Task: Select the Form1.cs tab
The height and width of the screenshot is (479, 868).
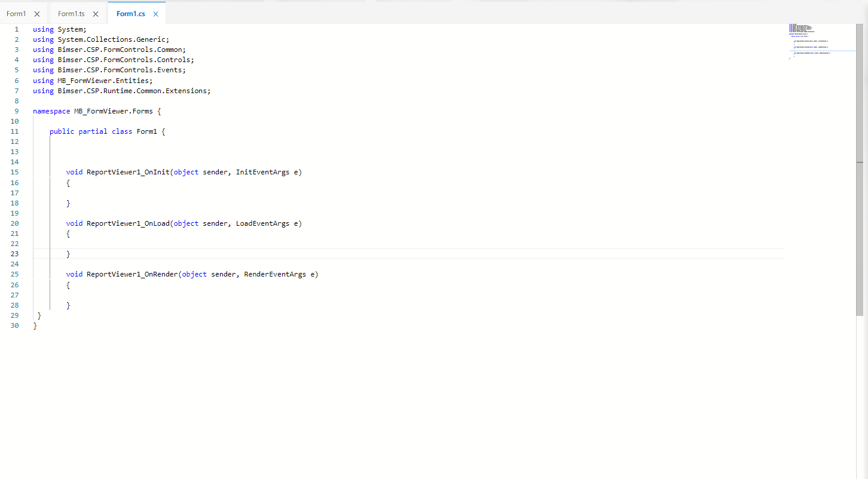Action: tap(131, 14)
